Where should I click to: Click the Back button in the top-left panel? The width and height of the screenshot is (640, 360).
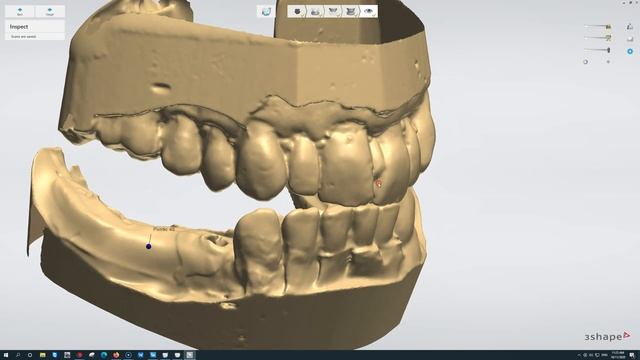[20, 11]
